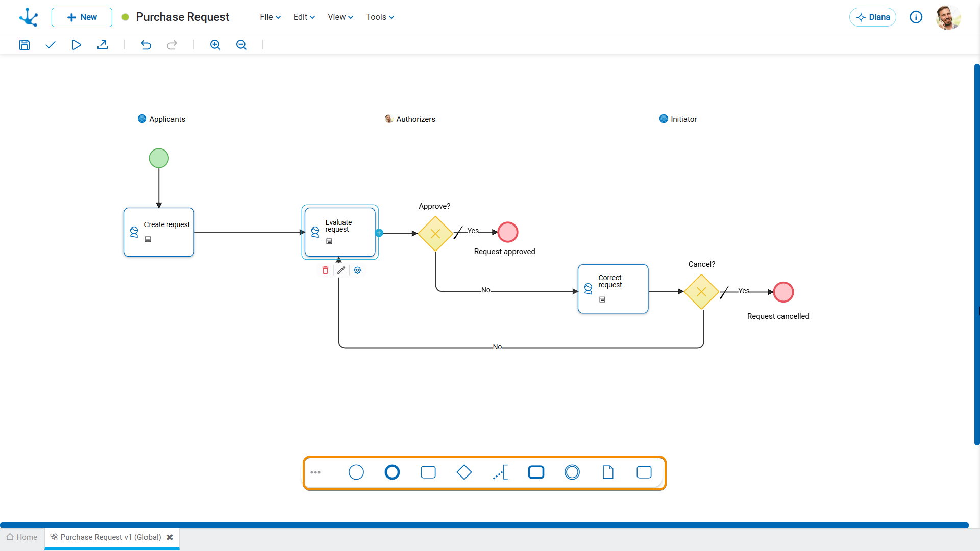Select the end event thick circle in palette
Image resolution: width=980 pixels, height=551 pixels.
[x=392, y=472]
